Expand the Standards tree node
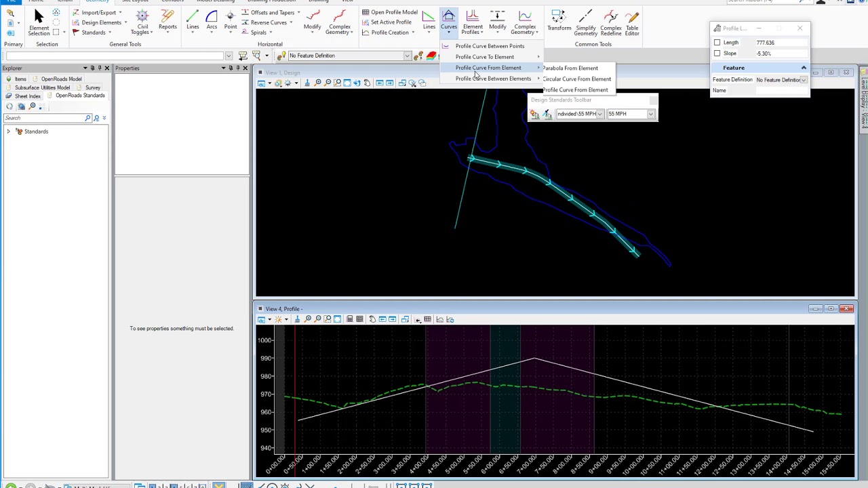This screenshot has width=868, height=488. [8, 131]
